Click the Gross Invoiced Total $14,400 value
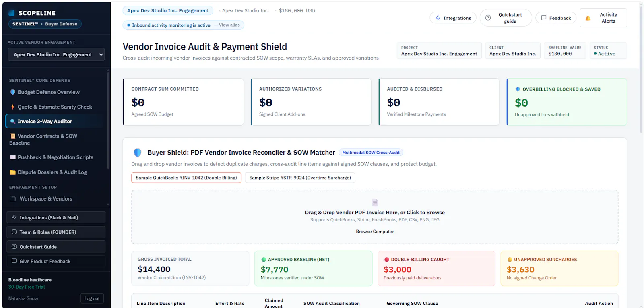 [154, 269]
